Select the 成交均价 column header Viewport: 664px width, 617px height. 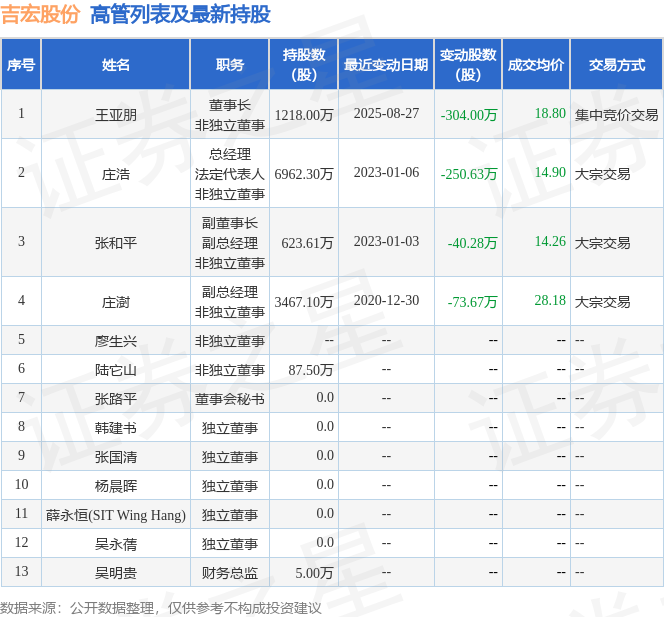536,64
